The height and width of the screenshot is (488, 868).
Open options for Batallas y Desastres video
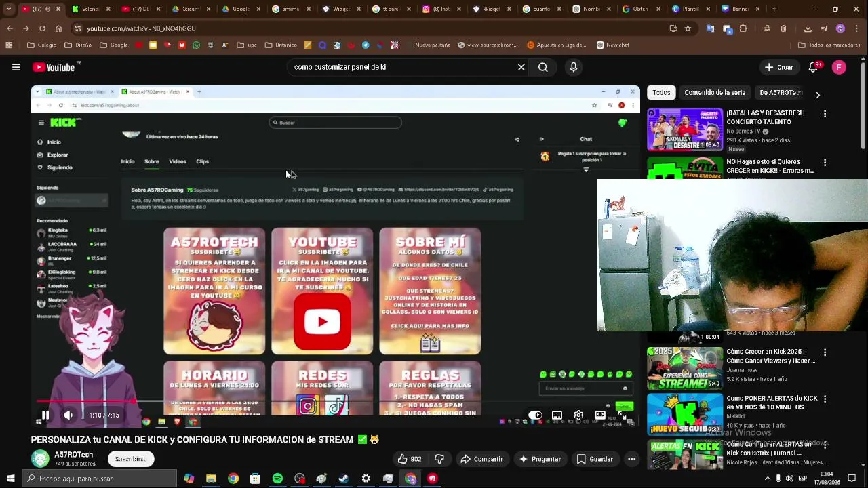point(825,114)
